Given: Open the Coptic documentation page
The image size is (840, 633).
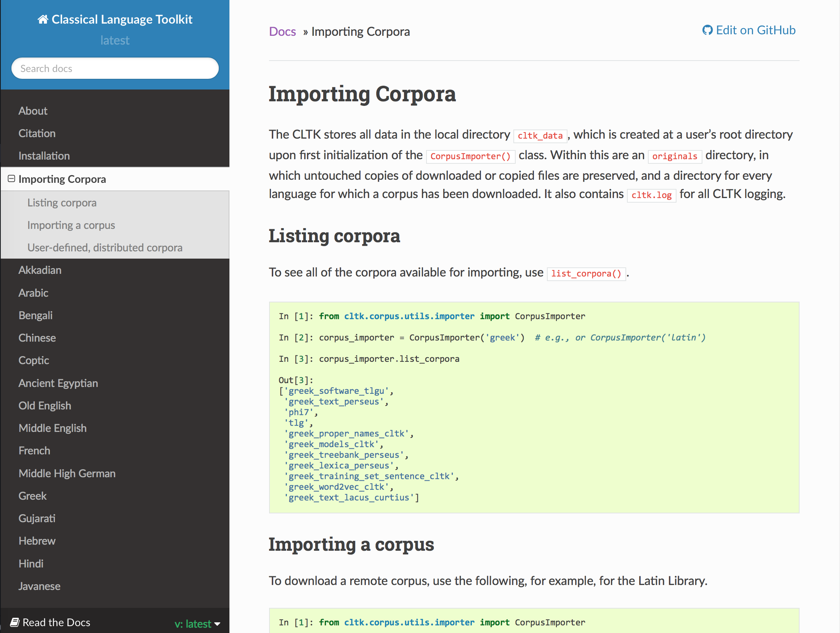Looking at the screenshot, I should [34, 360].
